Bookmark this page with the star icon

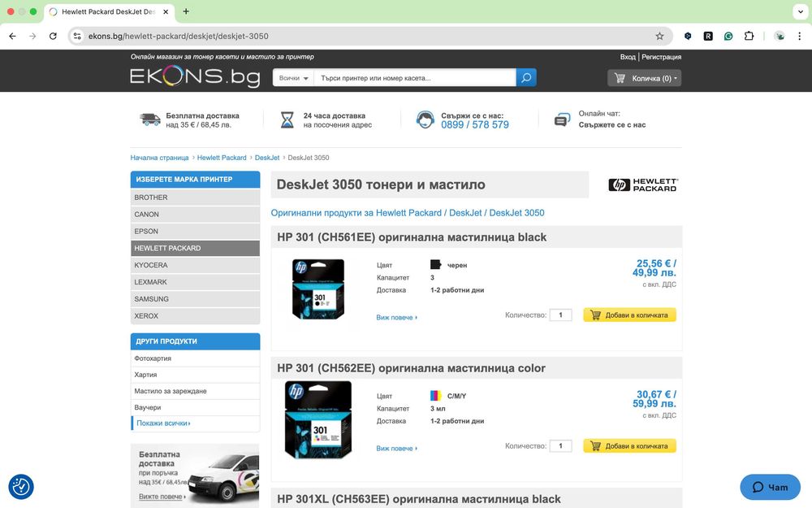pos(659,37)
